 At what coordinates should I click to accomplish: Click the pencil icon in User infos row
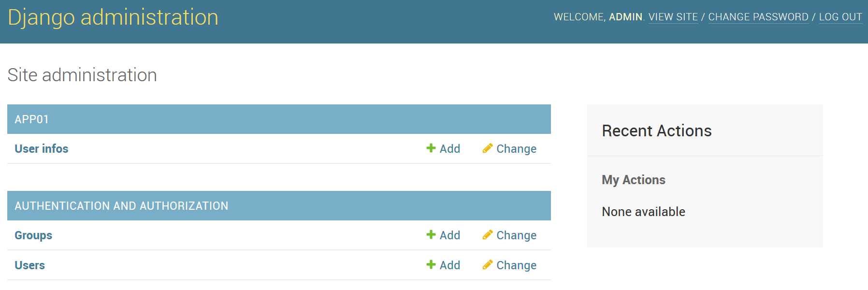[488, 148]
